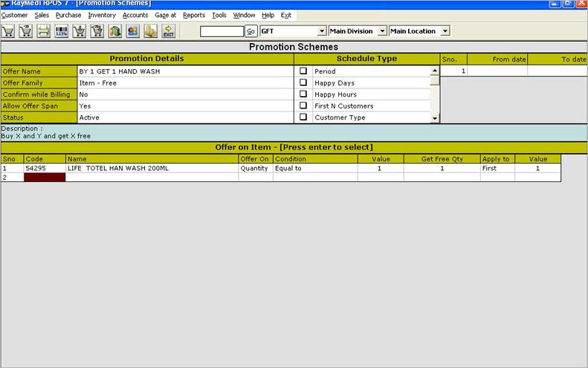Click the EXIT toolbar icon
This screenshot has height=368, width=588.
click(169, 31)
